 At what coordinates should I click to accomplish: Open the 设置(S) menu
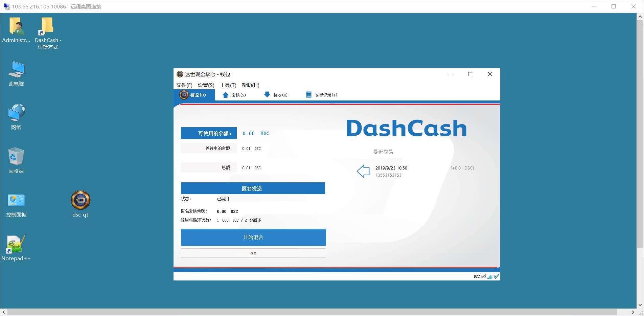point(206,85)
